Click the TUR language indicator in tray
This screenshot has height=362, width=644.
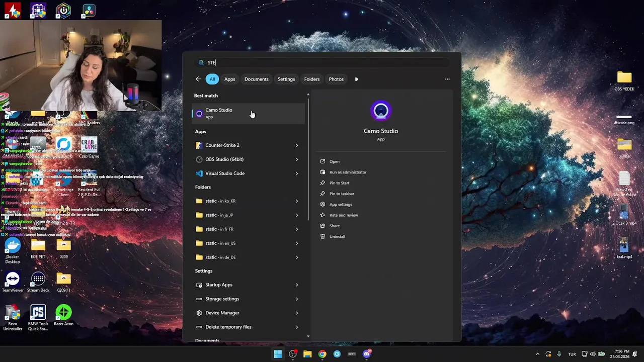[x=572, y=354]
